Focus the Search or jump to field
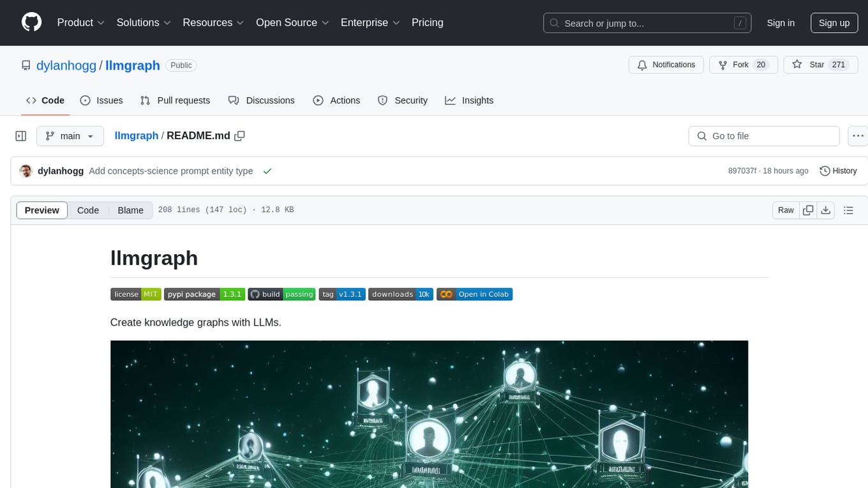The width and height of the screenshot is (868, 488). [x=647, y=23]
